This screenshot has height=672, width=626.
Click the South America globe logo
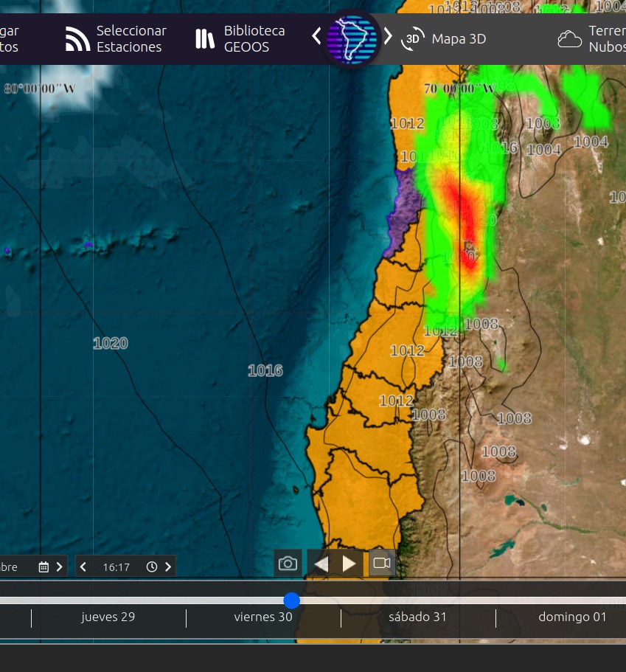click(x=352, y=38)
